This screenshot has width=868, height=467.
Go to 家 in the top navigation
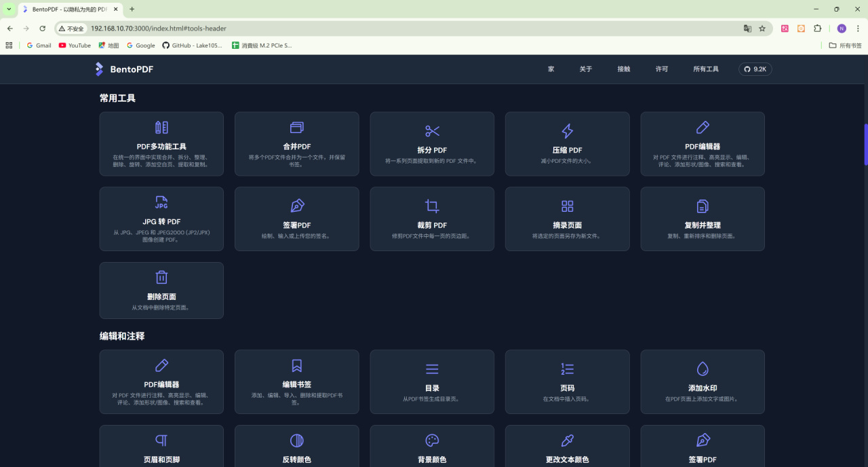tap(551, 69)
